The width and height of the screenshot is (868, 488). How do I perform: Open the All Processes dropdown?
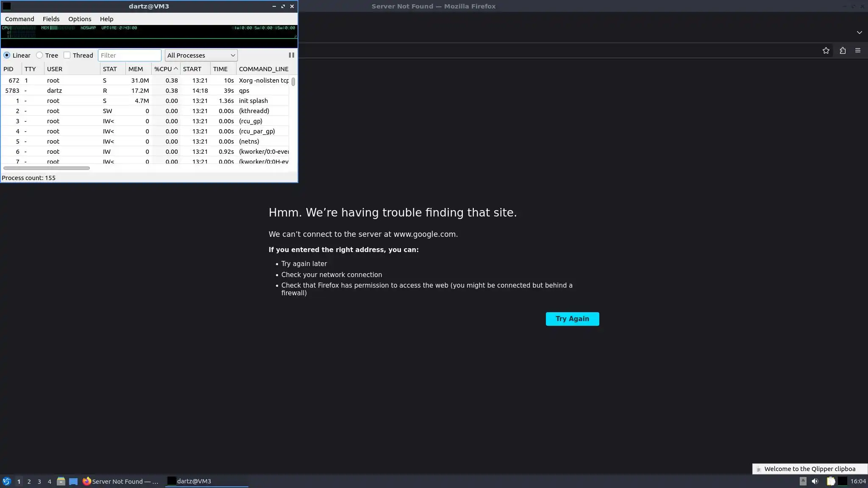(x=201, y=55)
